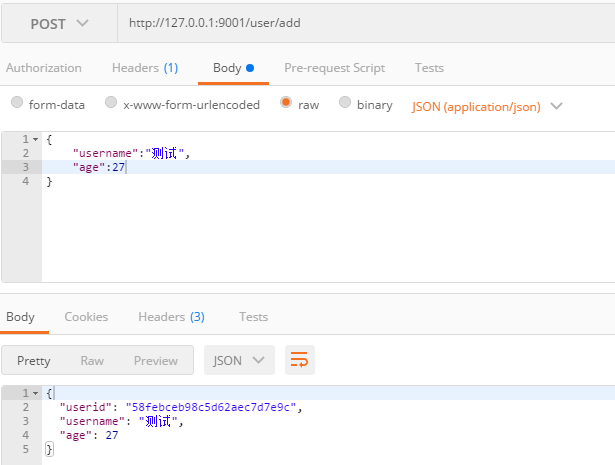Open the response JSON format dropdown

tap(239, 360)
